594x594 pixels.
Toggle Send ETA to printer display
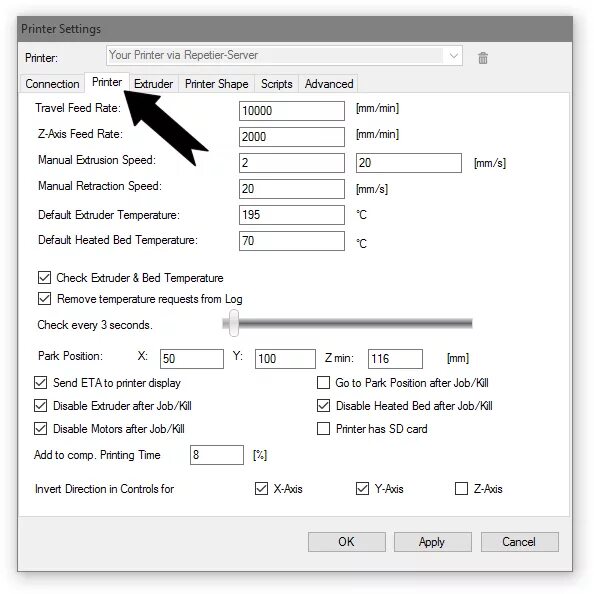coord(41,383)
